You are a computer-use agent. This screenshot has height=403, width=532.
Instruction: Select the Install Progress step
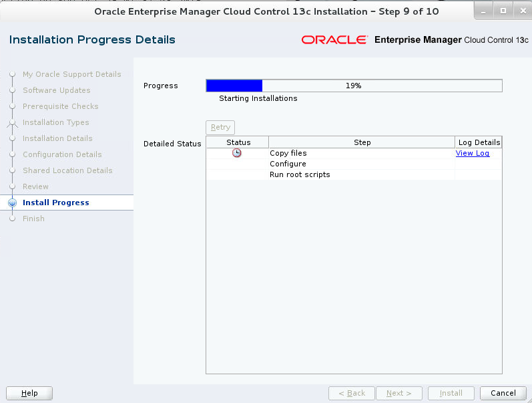point(55,203)
